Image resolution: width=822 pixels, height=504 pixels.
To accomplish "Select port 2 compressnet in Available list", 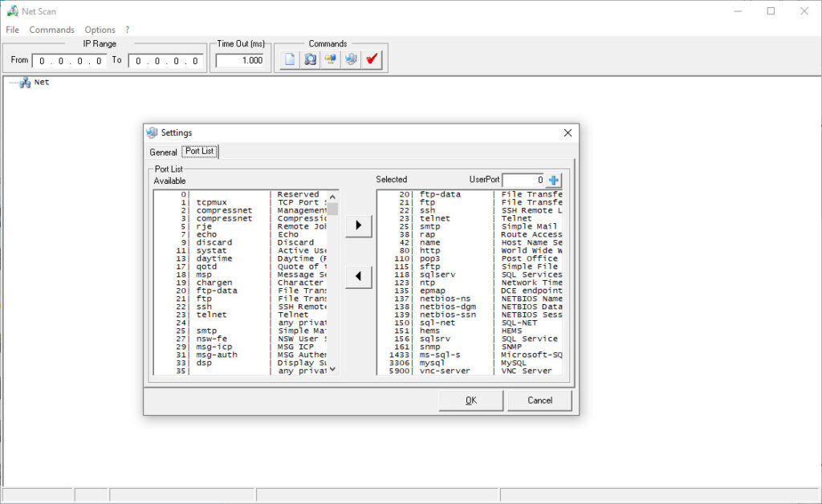I will click(241, 210).
